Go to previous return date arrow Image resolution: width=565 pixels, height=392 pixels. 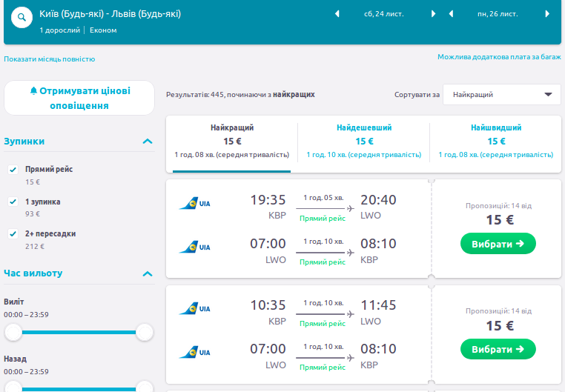(451, 14)
